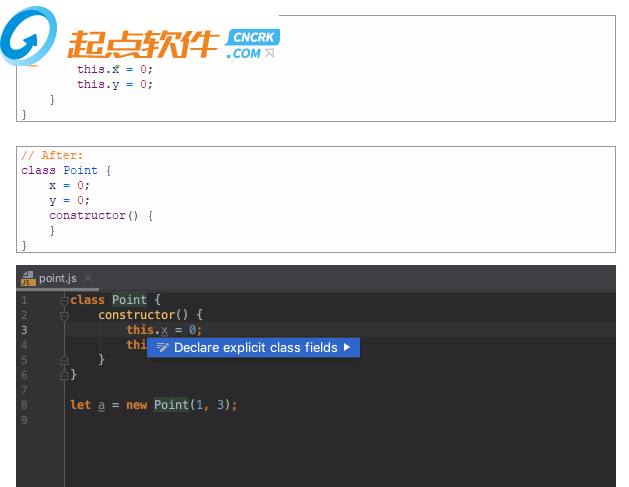Click the "// After:" comment in snippet
The height and width of the screenshot is (487, 629).
pos(53,155)
